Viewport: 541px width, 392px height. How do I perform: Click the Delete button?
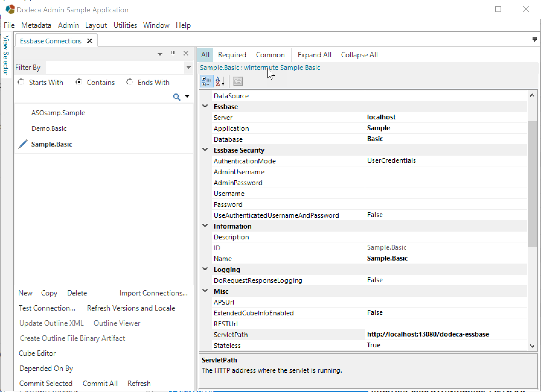tap(77, 293)
